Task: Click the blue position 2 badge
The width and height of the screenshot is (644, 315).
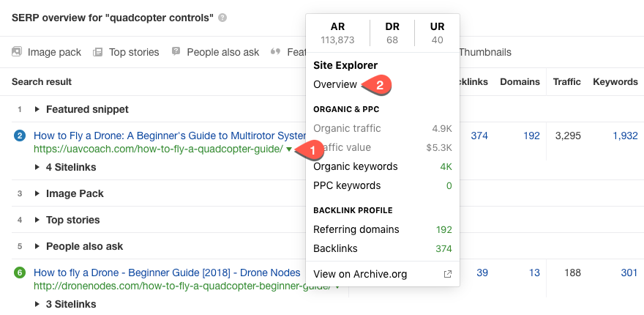Action: (x=20, y=136)
